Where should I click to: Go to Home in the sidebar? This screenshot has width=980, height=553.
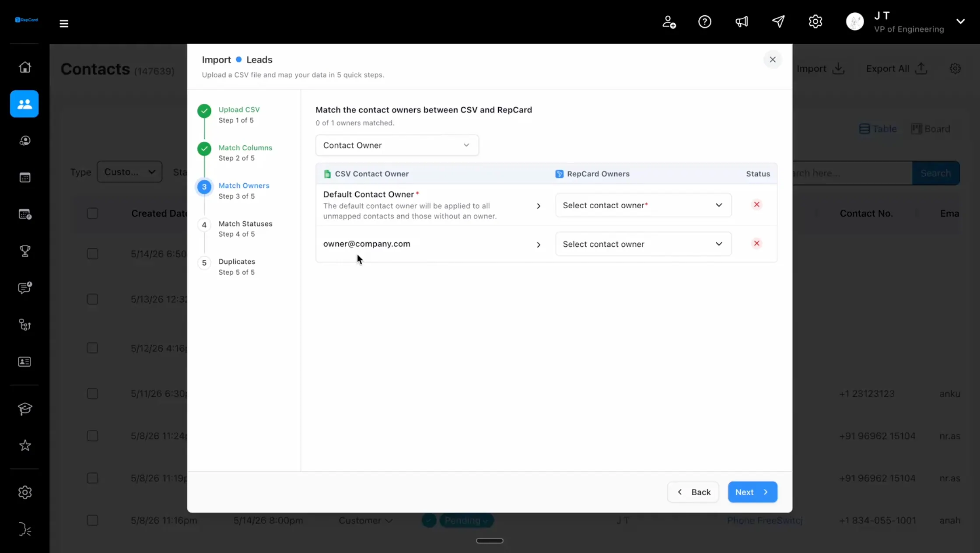25,67
